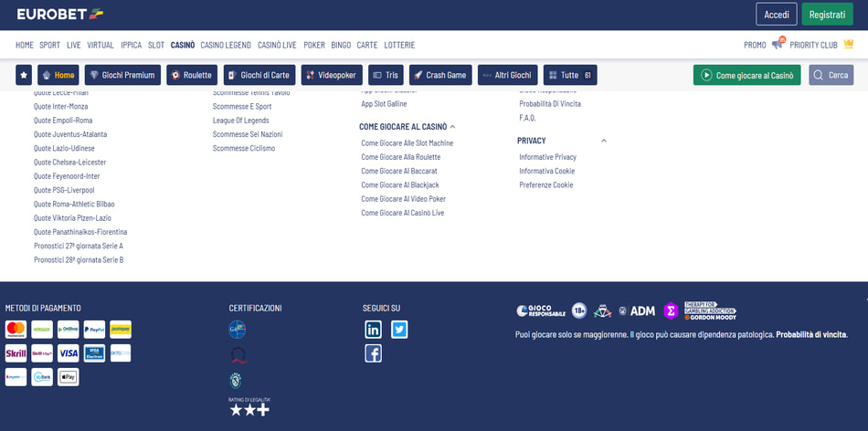Screen dimensions: 868x431
Task: Select the Home casino category
Action: click(58, 75)
